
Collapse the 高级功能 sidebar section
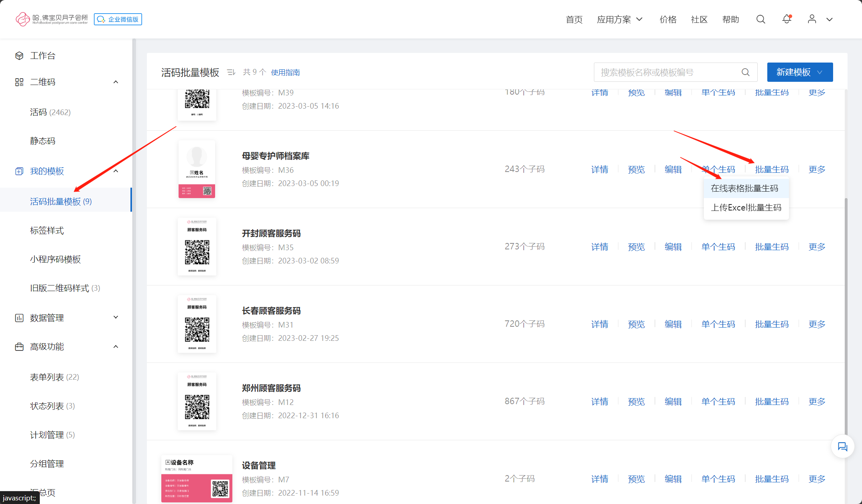point(116,347)
